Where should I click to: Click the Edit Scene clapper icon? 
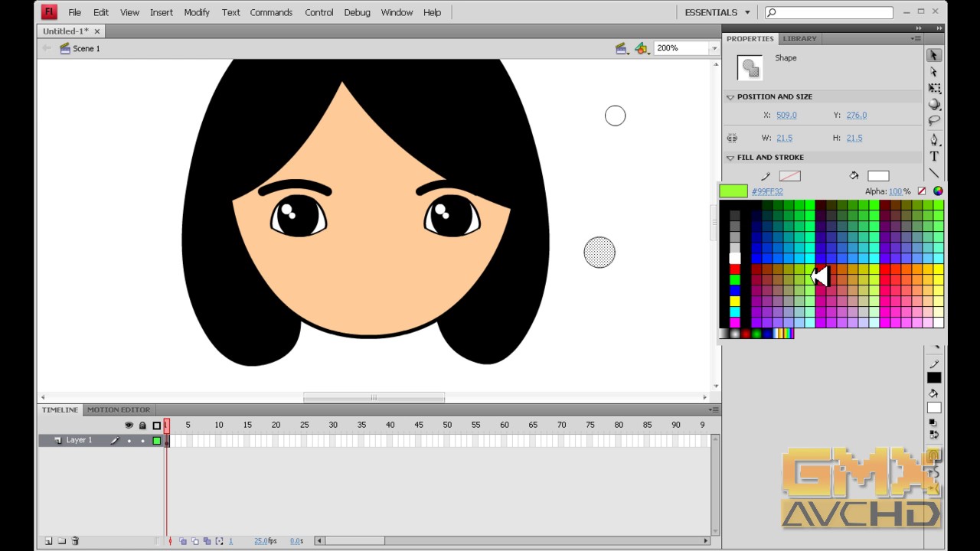coord(622,48)
